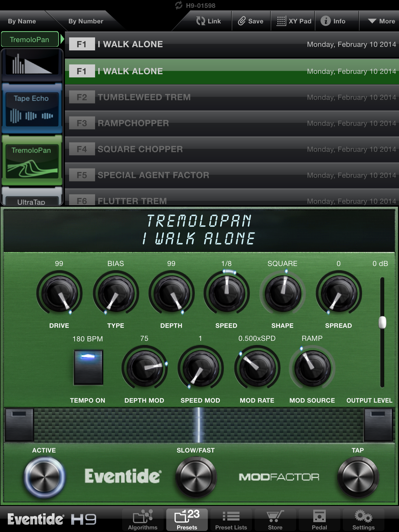Select the TremoloPan algorithm label at top
399x532 pixels.
(30, 39)
